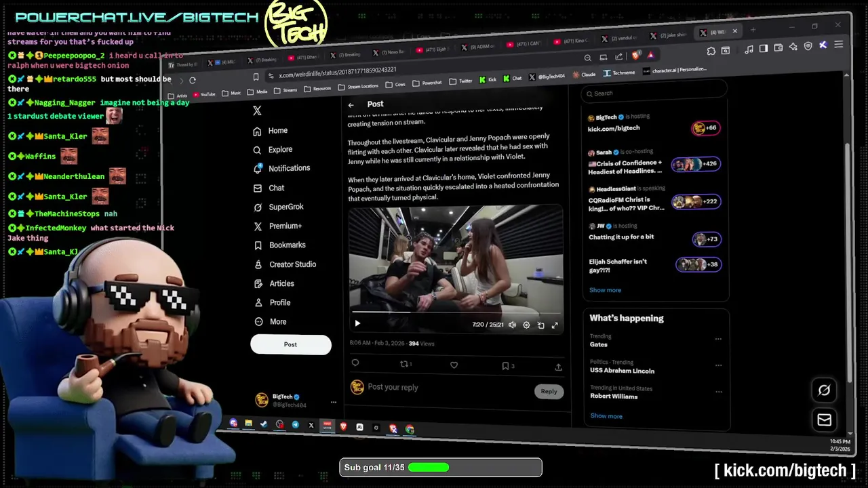Click the X Search box
Screen dimensions: 868x488
coord(654,92)
